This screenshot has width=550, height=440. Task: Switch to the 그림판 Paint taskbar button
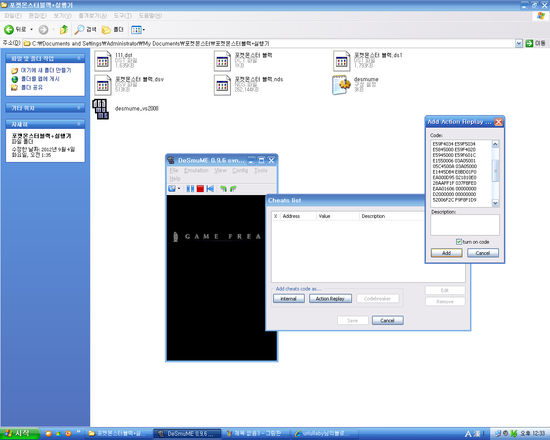255,434
